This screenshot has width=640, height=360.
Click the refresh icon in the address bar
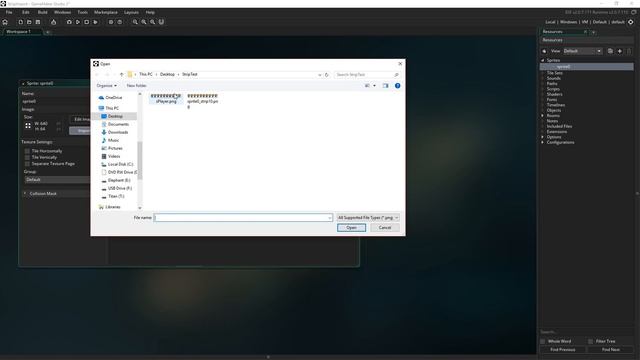click(x=327, y=75)
